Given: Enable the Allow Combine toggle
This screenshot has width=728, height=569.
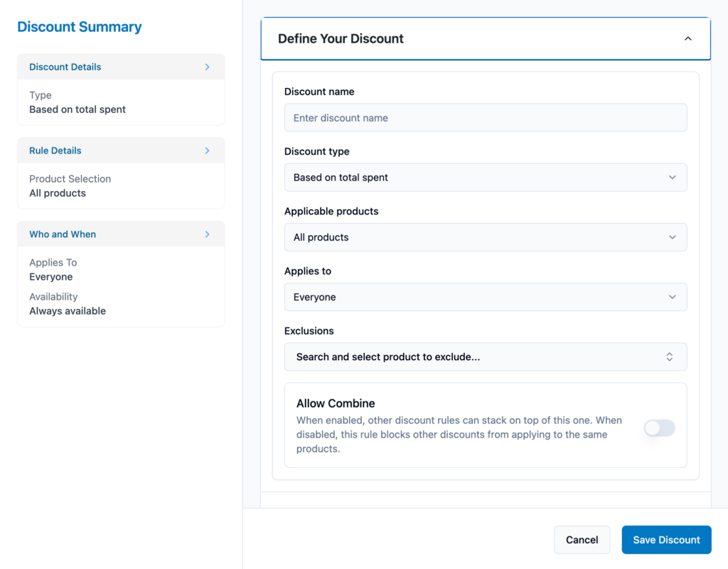Looking at the screenshot, I should (x=659, y=428).
